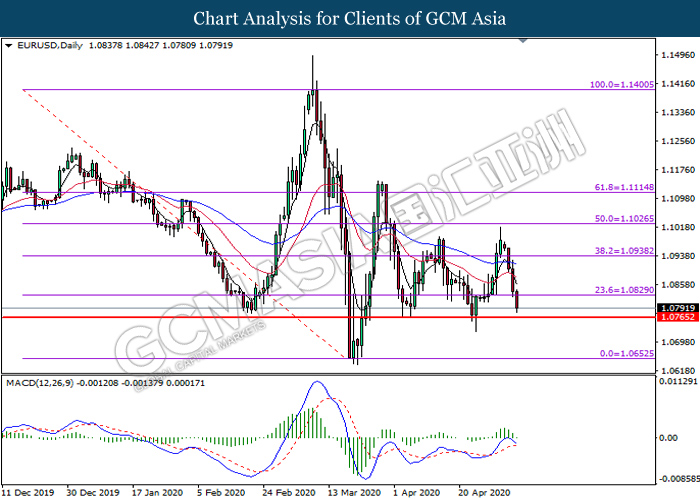Image resolution: width=700 pixels, height=500 pixels.
Task: Click the 11 Dec 2019 date label
Action: point(30,492)
